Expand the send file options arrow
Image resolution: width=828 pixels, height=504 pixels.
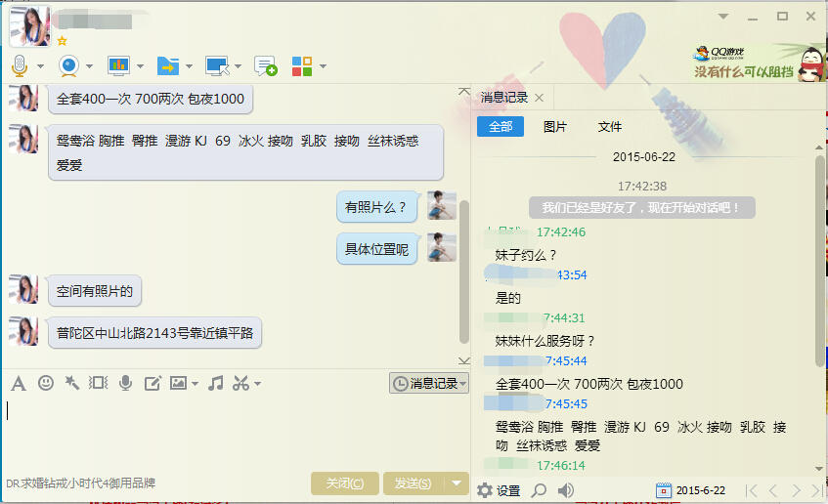tap(189, 66)
